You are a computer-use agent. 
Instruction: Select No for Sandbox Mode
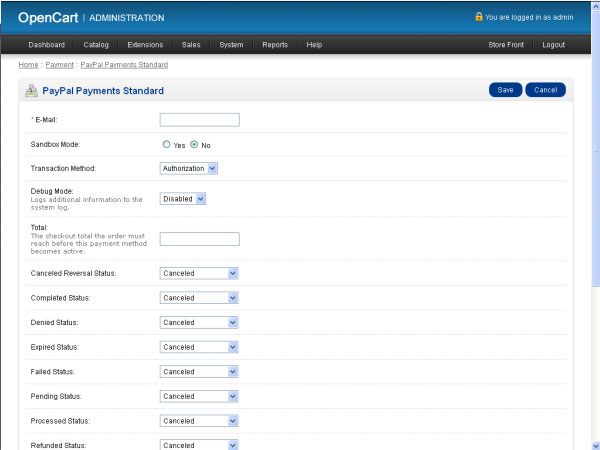[x=194, y=144]
